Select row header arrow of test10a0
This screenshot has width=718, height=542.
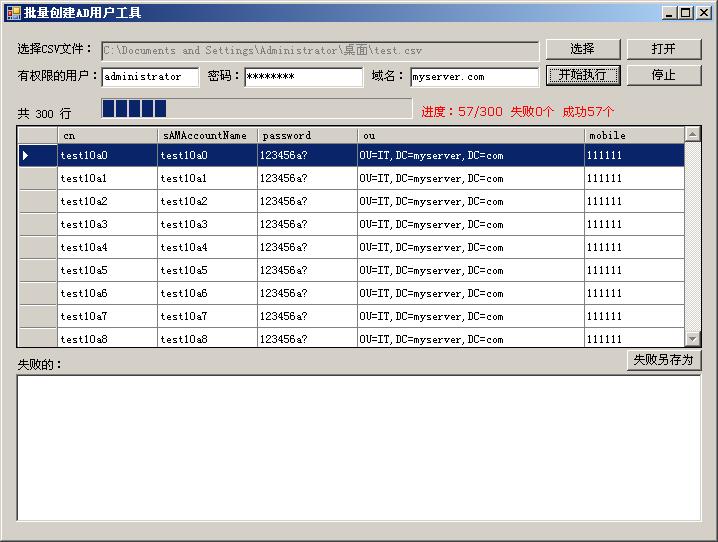tap(38, 155)
